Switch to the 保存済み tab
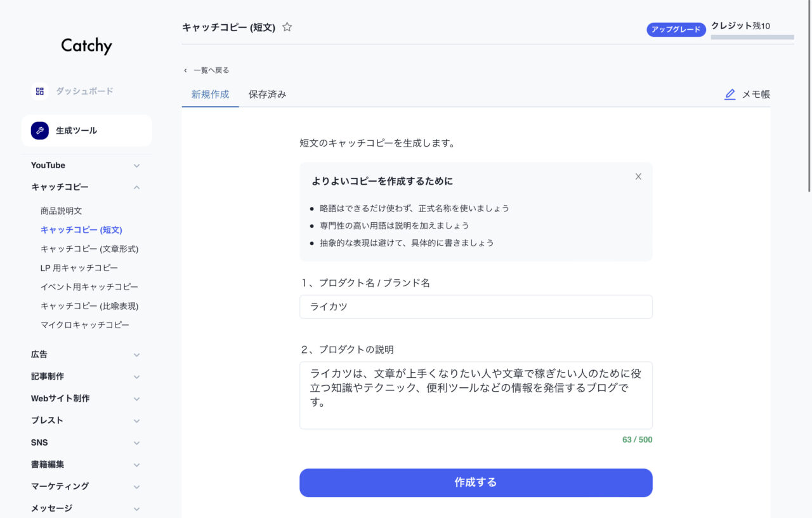Image resolution: width=812 pixels, height=518 pixels. [267, 95]
